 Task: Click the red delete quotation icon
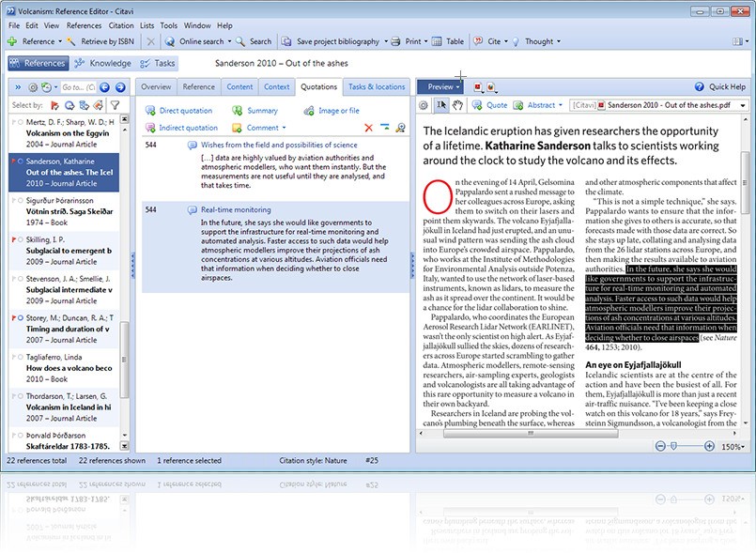tap(368, 128)
